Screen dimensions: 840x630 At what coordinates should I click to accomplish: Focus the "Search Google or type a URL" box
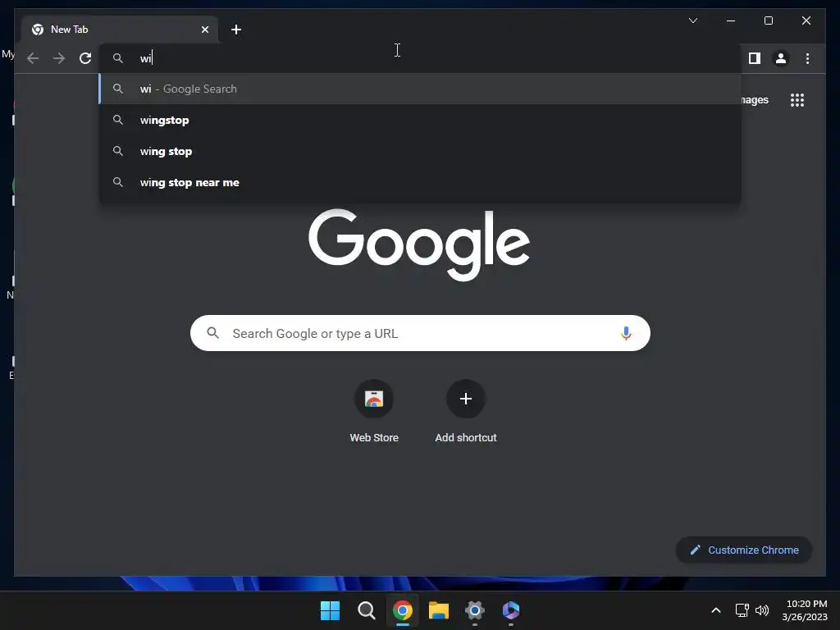(420, 333)
